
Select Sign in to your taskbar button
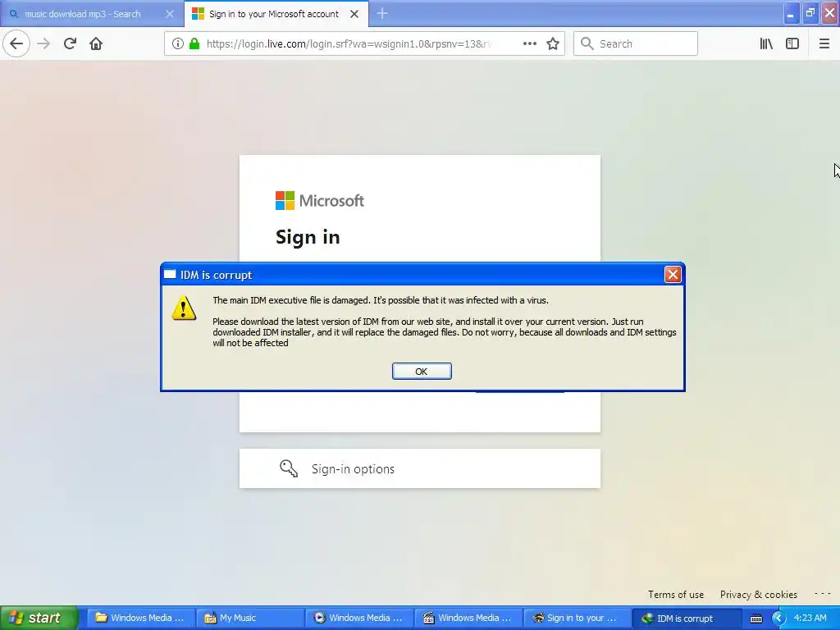coord(577,618)
